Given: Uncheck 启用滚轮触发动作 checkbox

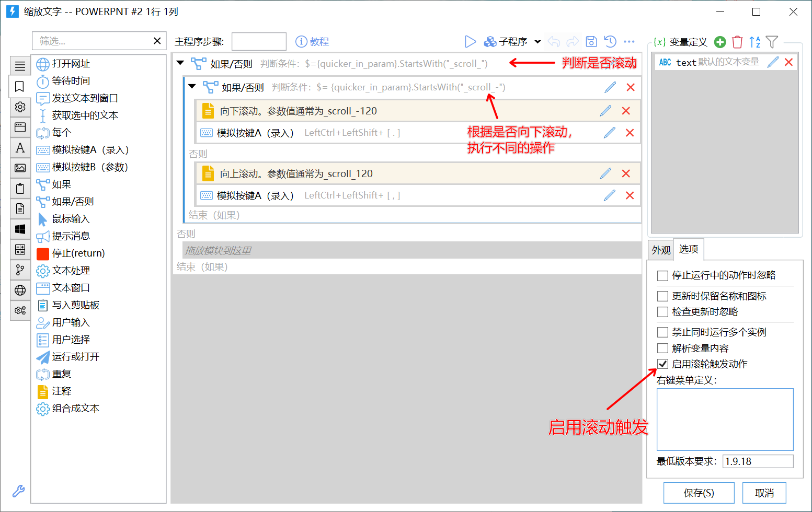Looking at the screenshot, I should click(x=662, y=364).
